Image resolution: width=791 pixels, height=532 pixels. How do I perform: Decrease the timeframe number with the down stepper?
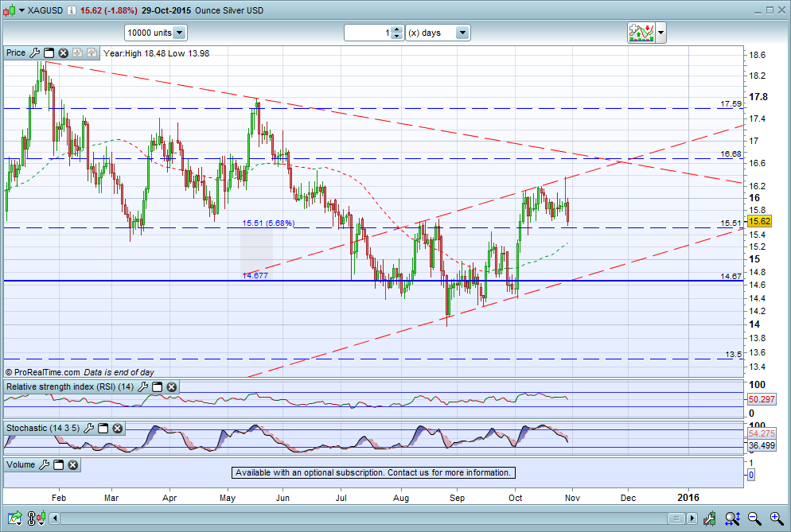[398, 37]
